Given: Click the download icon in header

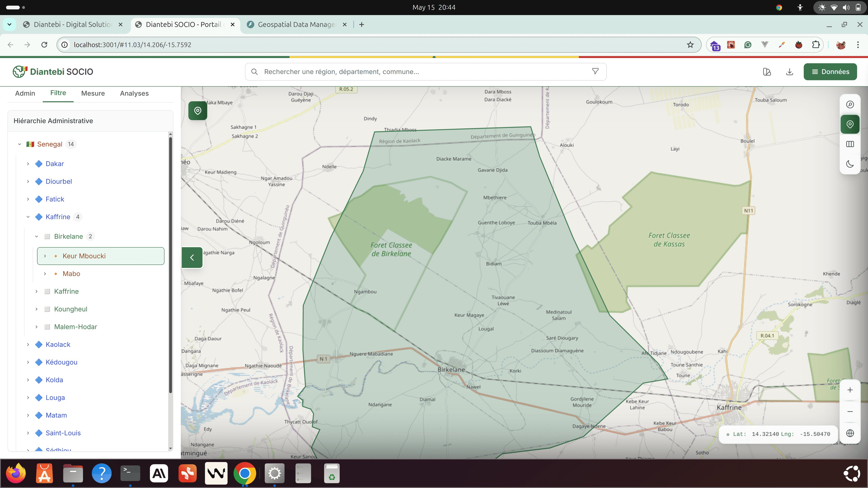Looking at the screenshot, I should [x=790, y=72].
